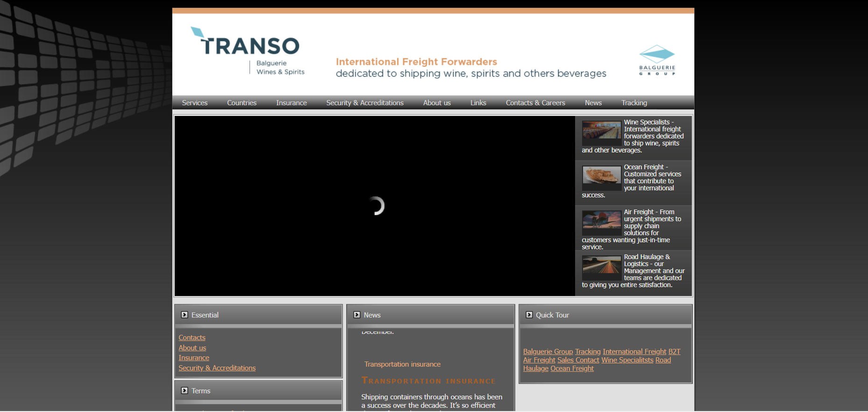Image resolution: width=868 pixels, height=412 pixels.
Task: Open News in the top navigation bar
Action: click(x=593, y=103)
